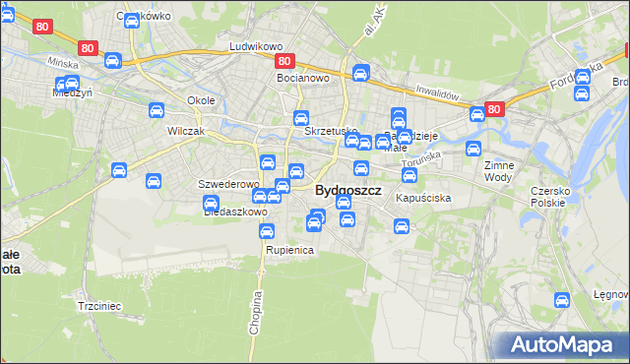Select the car marker adjacent to eastern 80 shield
The image size is (630, 364).
tap(477, 114)
